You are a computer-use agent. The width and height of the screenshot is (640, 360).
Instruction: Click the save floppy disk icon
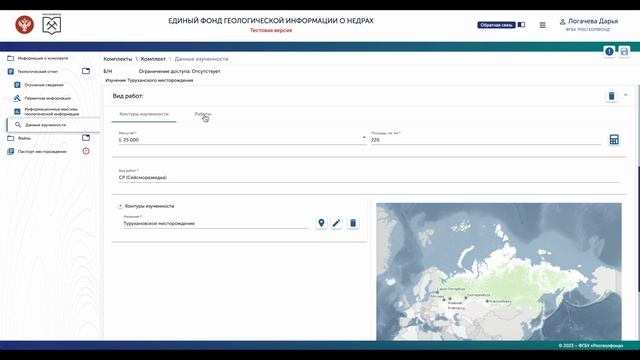624,51
